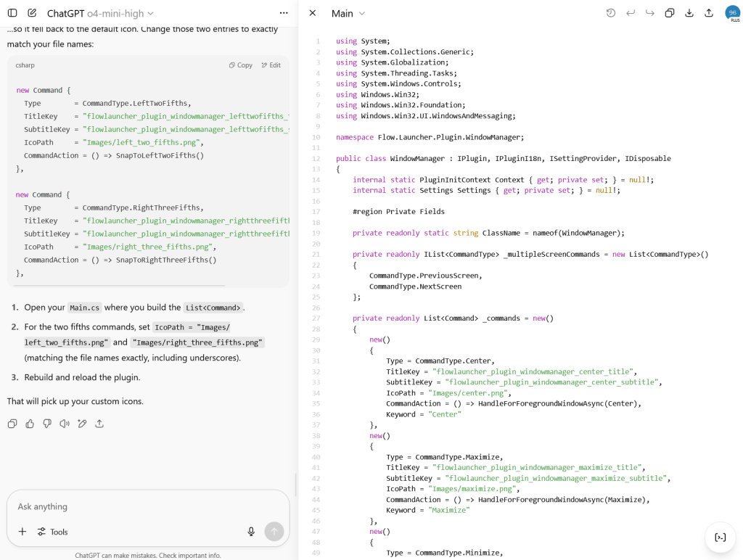
Task: Open the conversation options three-dot menu
Action: 284,13
